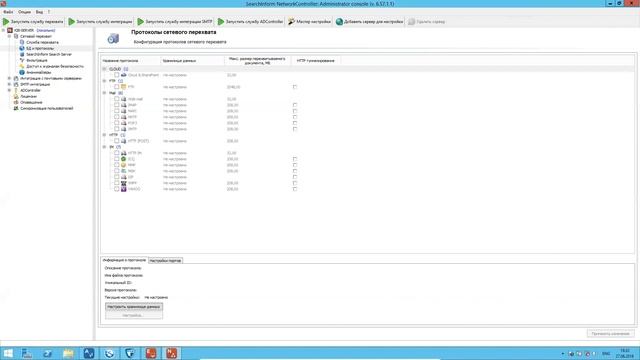Click the 'Удалить сервер' toolbar button

pyautogui.click(x=427, y=22)
